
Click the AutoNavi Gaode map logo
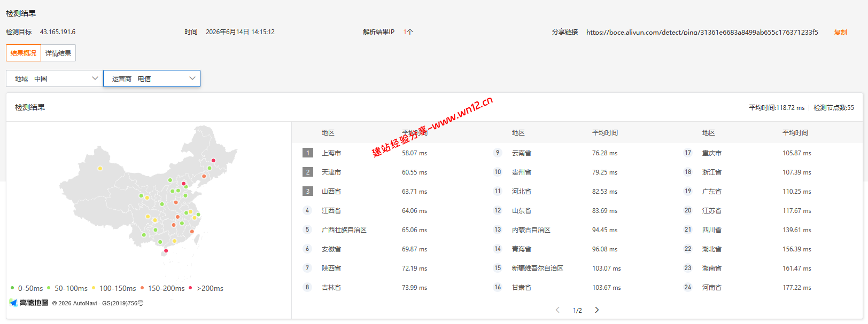(x=29, y=303)
